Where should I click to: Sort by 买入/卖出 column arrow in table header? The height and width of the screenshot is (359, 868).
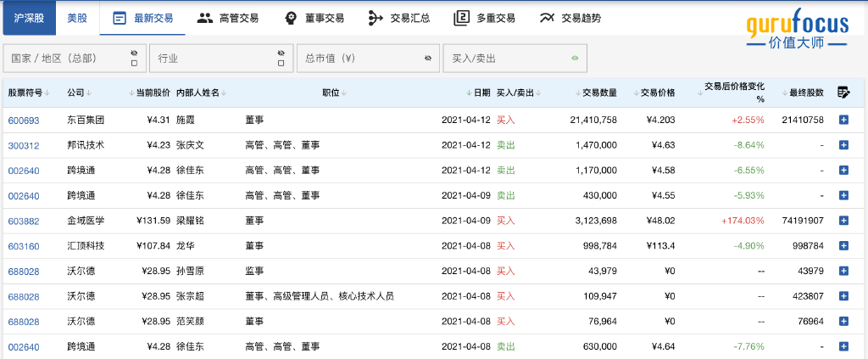tap(538, 93)
